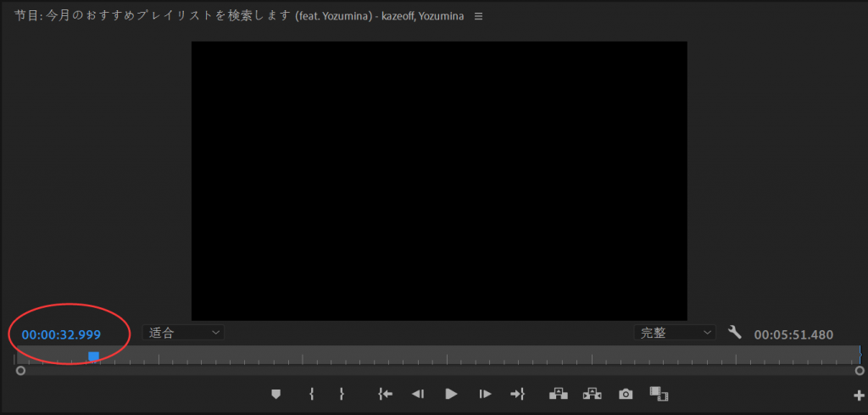Open the button editor plus icon

coord(860,395)
